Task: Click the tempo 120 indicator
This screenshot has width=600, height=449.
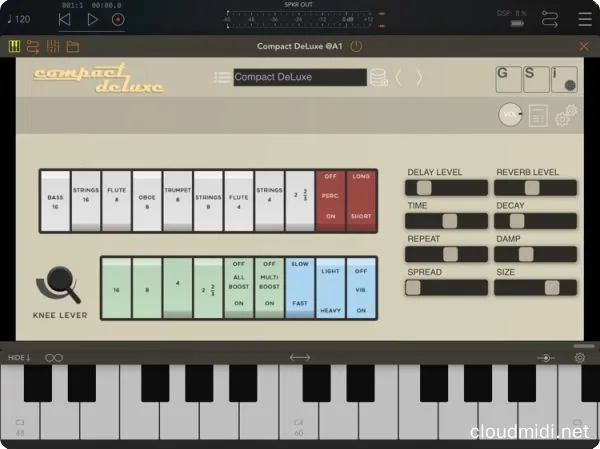Action: tap(19, 19)
